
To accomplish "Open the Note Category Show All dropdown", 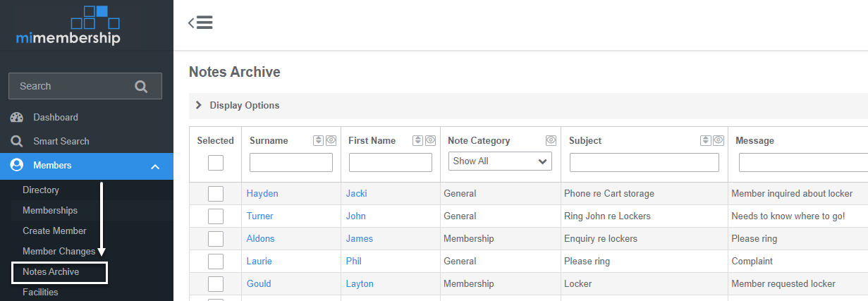I will pos(500,161).
